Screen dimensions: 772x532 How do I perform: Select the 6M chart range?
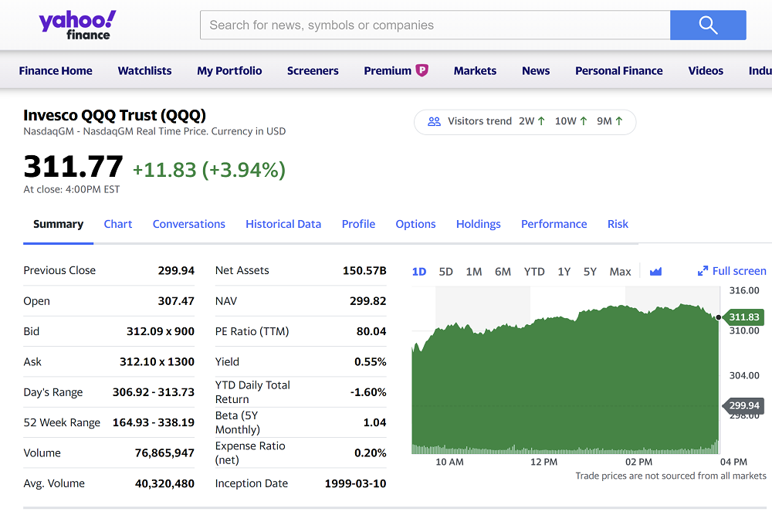[x=503, y=272]
